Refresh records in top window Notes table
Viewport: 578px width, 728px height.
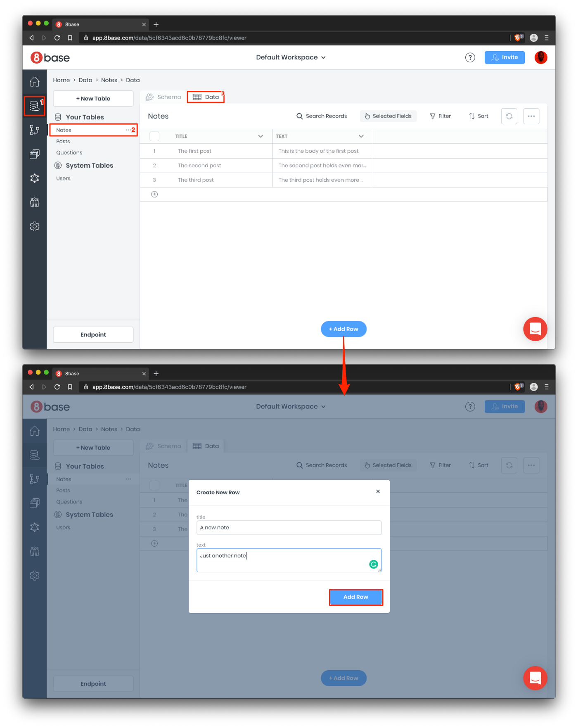point(509,116)
